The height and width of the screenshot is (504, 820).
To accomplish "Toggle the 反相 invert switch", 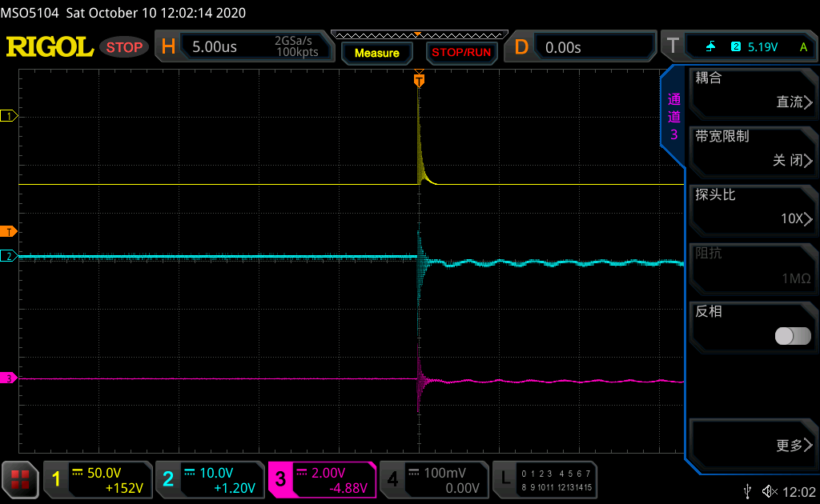I will point(792,336).
